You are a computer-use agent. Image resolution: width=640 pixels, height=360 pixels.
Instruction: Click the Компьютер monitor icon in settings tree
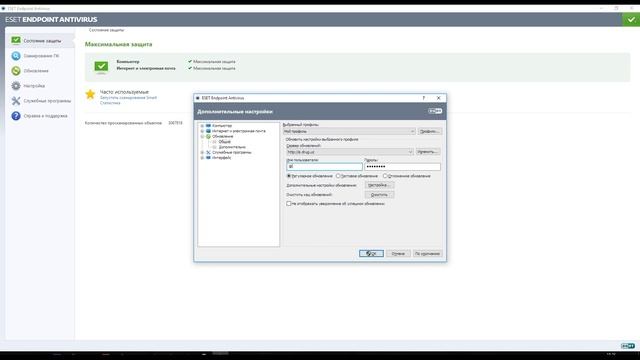click(208, 126)
